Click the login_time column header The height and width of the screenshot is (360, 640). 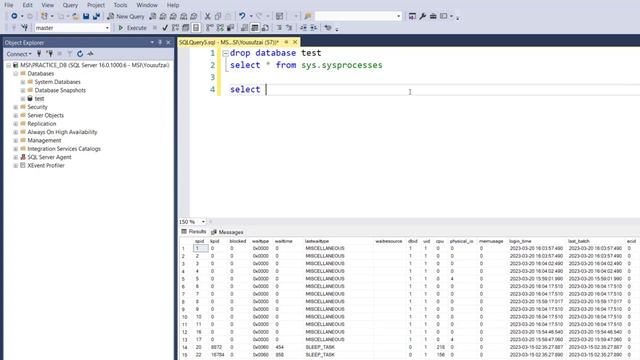click(520, 241)
